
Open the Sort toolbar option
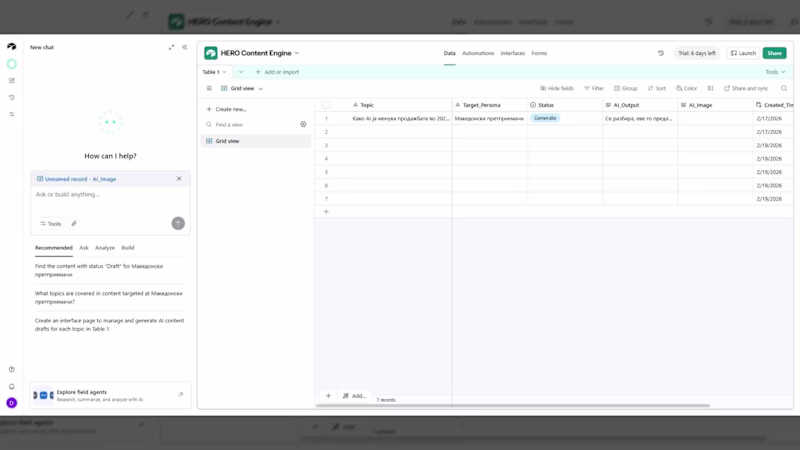657,88
